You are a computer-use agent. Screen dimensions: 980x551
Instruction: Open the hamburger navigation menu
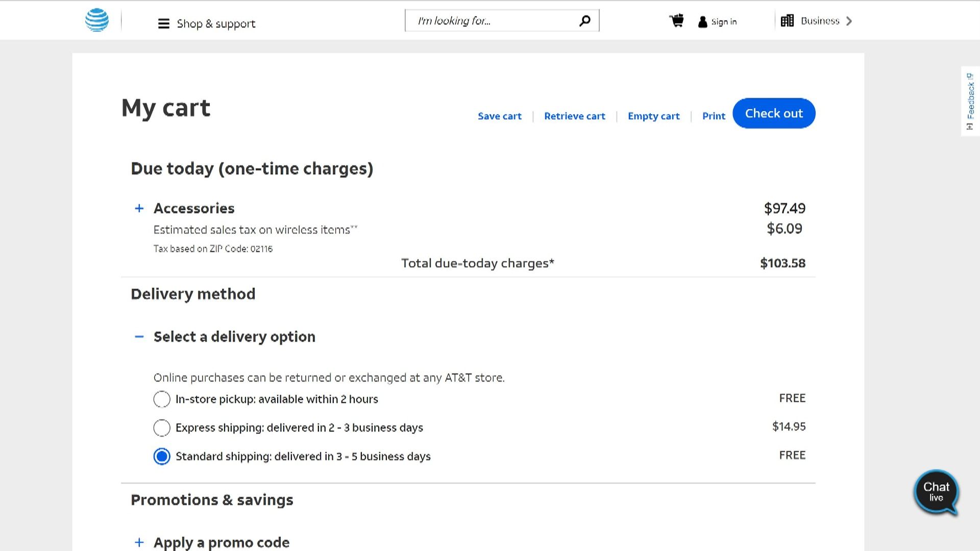[163, 23]
